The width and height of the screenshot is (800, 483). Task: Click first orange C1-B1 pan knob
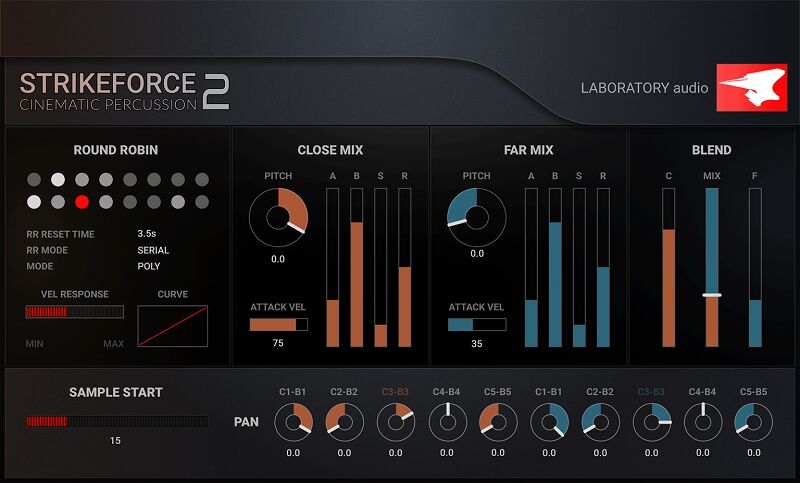point(293,422)
